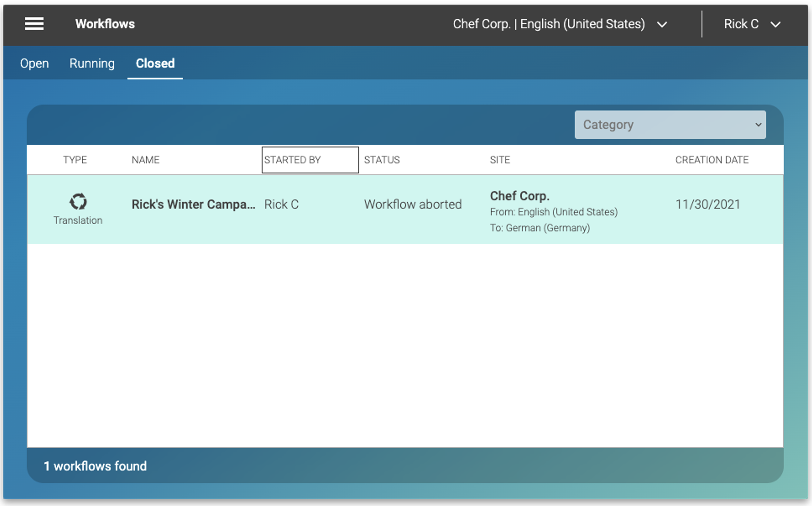Click the 'Chef Corp.' site name in row
The image size is (812, 506).
coord(519,196)
